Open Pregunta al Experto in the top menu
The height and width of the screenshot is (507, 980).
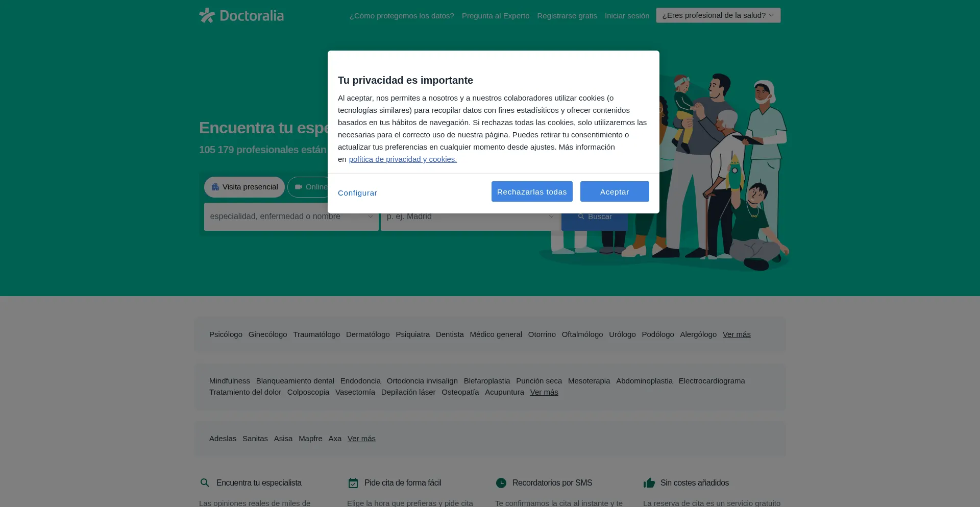[495, 16]
